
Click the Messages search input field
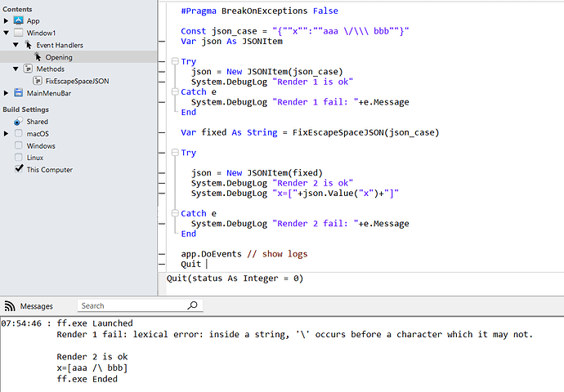(140, 305)
